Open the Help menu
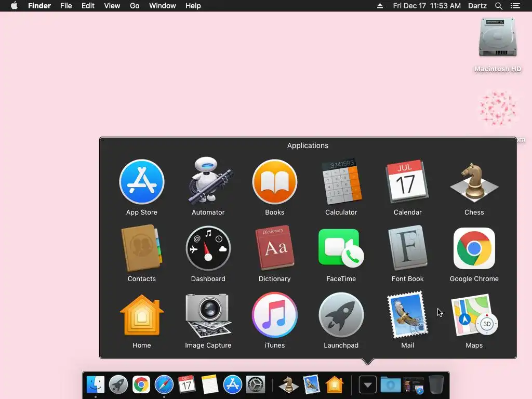The image size is (532, 399). pyautogui.click(x=193, y=6)
